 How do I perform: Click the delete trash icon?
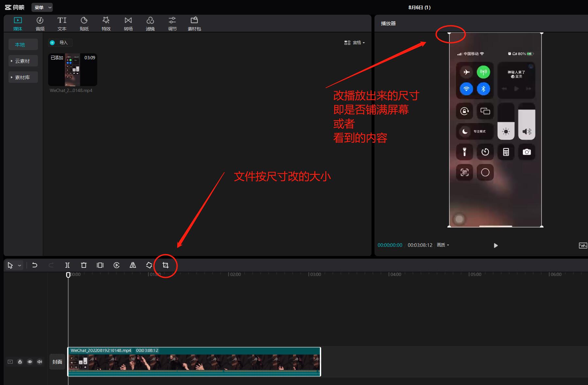tap(84, 265)
